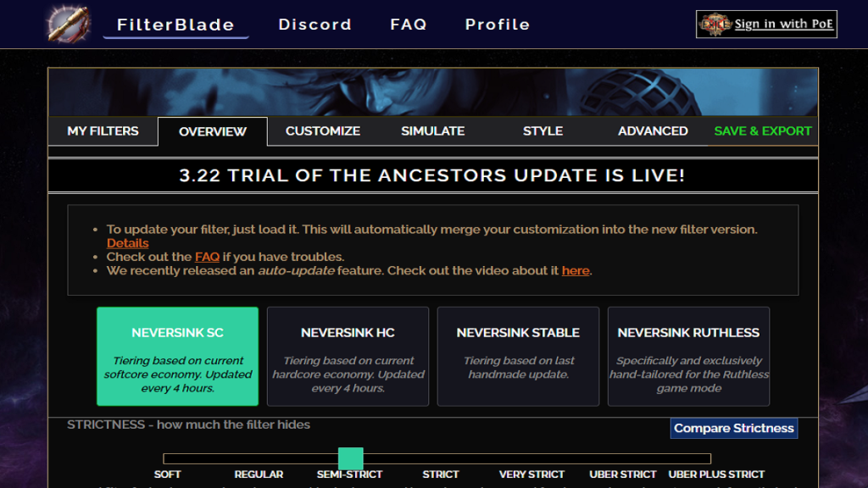This screenshot has width=868, height=488.
Task: Pick the NEVERSINK RUTHLESS filter preset
Action: (688, 357)
